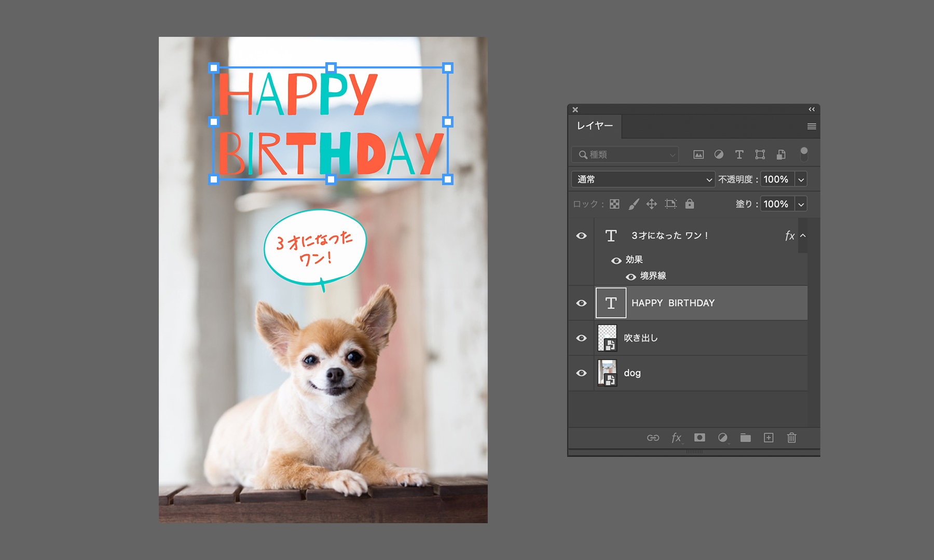934x560 pixels.
Task: Click the adjustment layer filter icon
Action: point(719,155)
